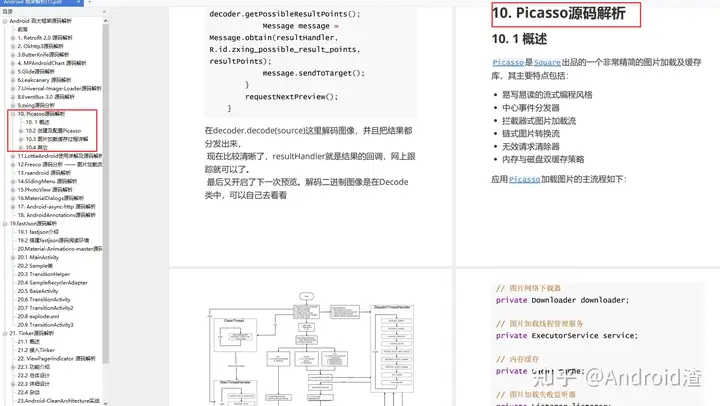Follow the Picasso link before 加载图片的主流程
Screen dimensions: 720x406
click(x=524, y=179)
